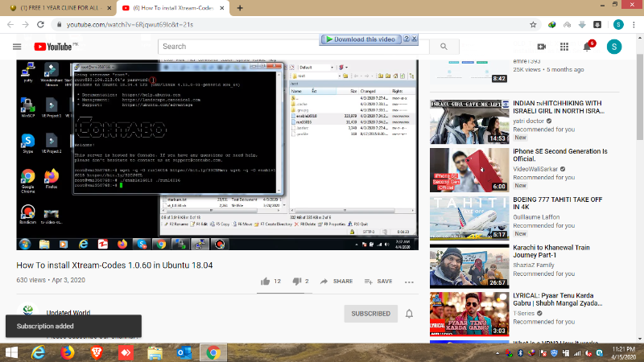This screenshot has height=362, width=644.
Task: Click the T-Series channel name
Action: 524,313
